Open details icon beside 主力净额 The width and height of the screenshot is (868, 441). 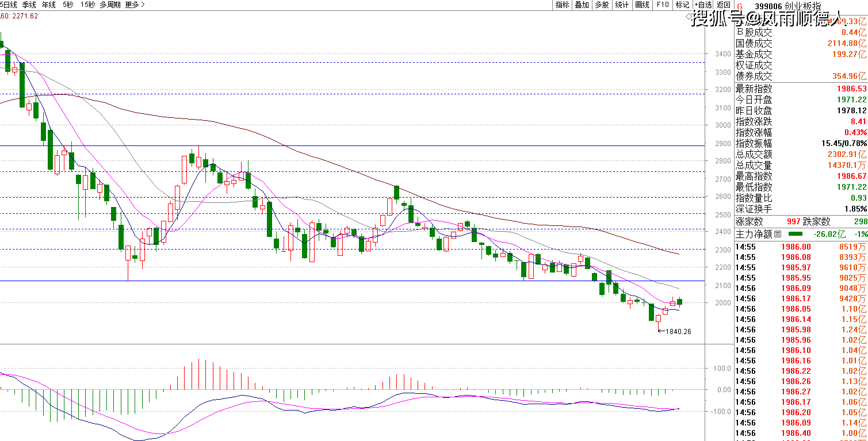[778, 234]
